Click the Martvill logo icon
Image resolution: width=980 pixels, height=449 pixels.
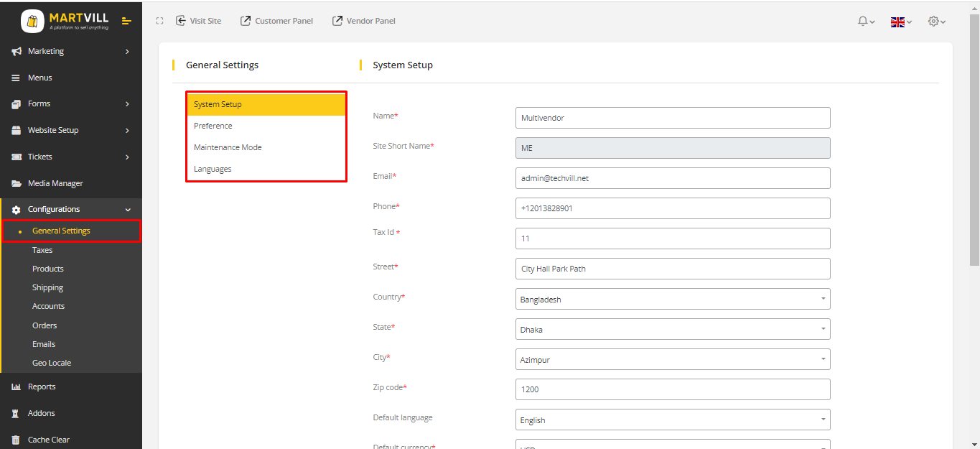(x=32, y=21)
